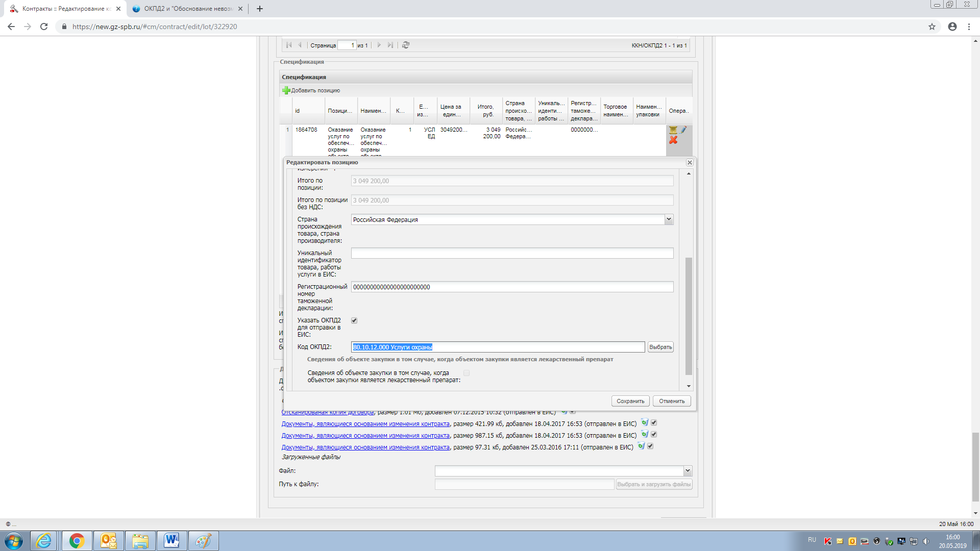Open Microsoft Word from the taskbar
980x551 pixels.
coord(171,540)
